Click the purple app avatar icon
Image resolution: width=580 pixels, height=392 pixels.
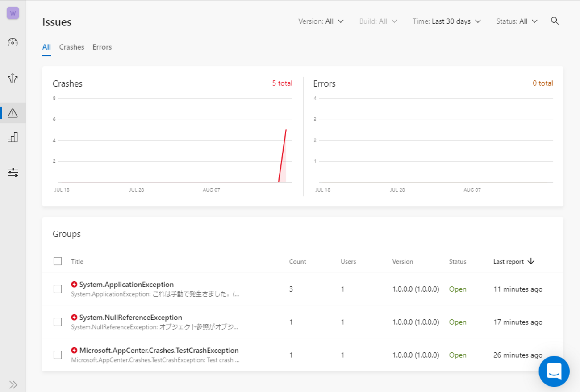point(13,13)
